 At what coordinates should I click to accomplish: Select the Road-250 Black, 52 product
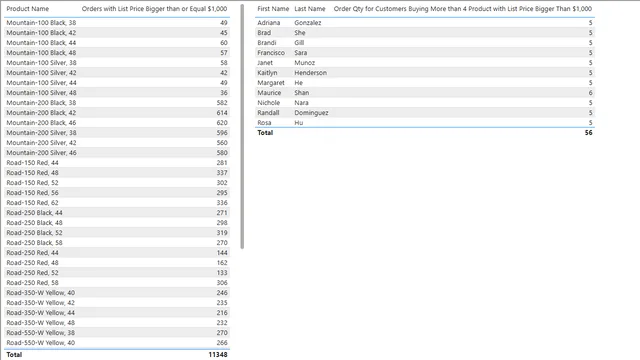tap(34, 233)
